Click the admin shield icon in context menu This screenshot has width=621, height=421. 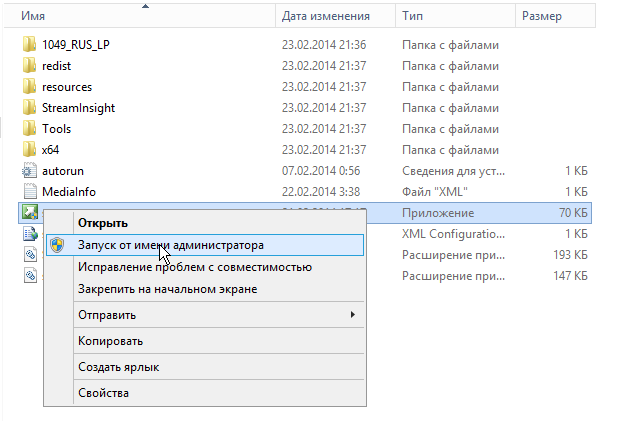point(57,245)
